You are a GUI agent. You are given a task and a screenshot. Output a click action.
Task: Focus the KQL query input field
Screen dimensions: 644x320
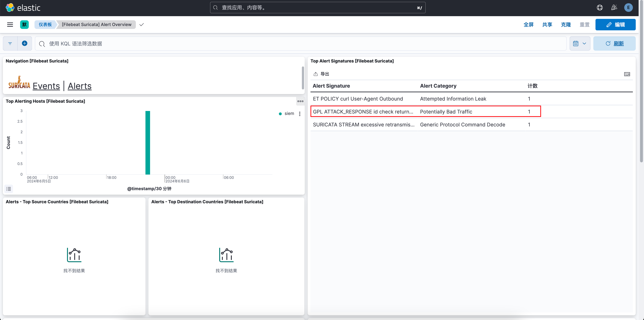(300, 43)
